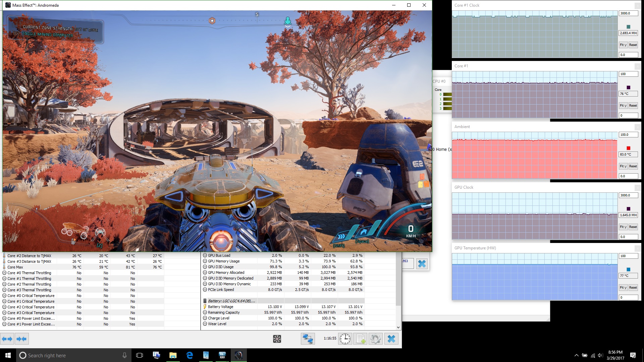Open HWiNFO sensor settings gear icon
The height and width of the screenshot is (362, 644).
(x=375, y=339)
